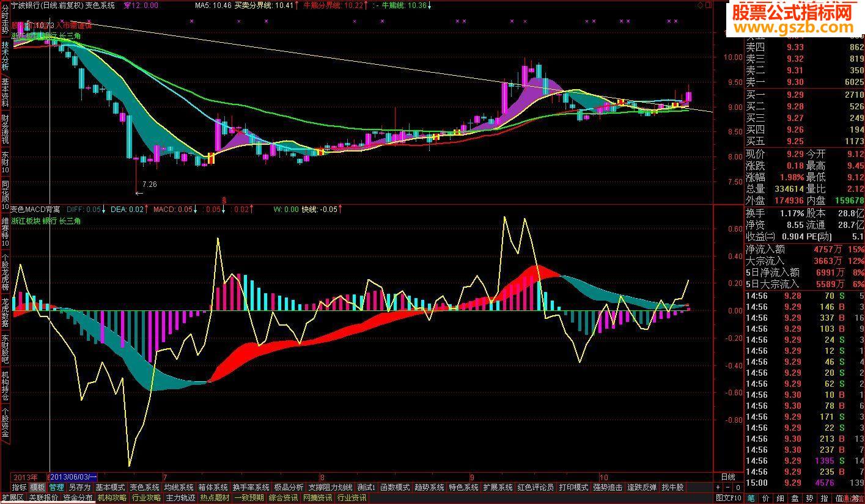Open the 维赛特10 sidebar tab
Screen dimensions: 865x504
(x=5, y=232)
